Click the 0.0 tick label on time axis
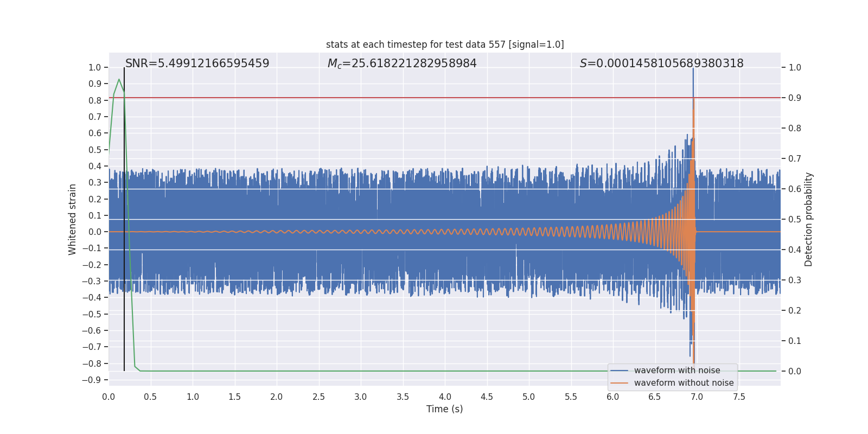 [x=108, y=397]
